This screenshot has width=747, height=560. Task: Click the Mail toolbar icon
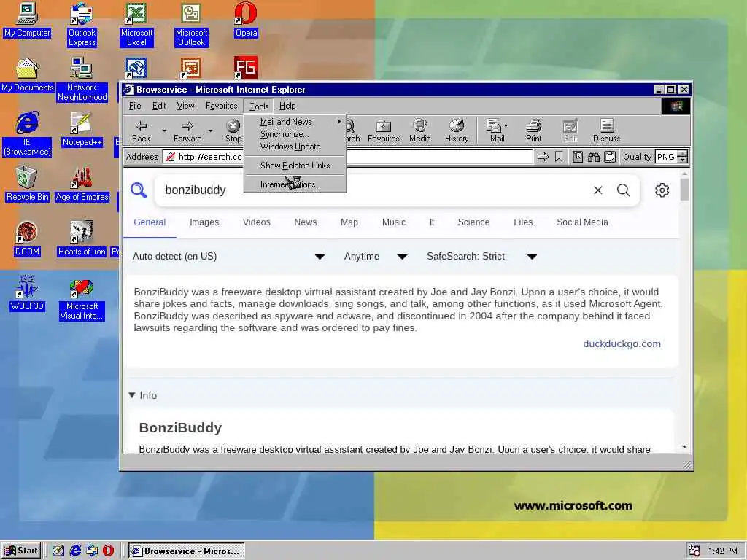[x=495, y=131]
